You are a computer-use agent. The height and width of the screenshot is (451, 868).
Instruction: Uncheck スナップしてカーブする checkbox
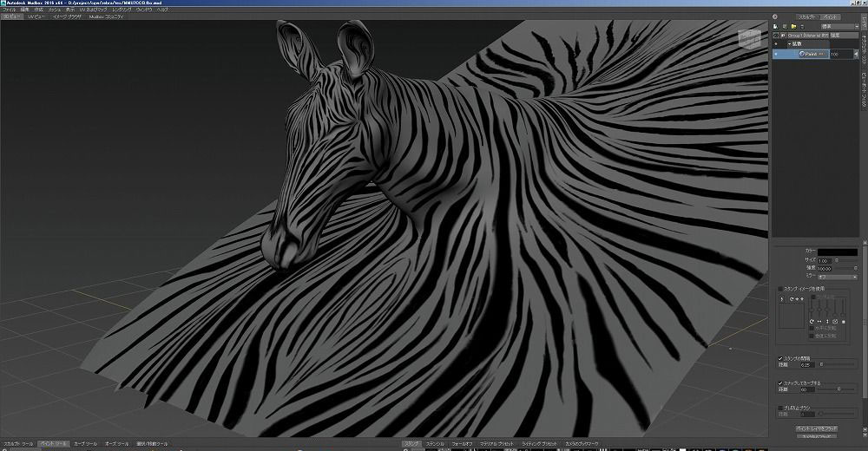pyautogui.click(x=780, y=383)
